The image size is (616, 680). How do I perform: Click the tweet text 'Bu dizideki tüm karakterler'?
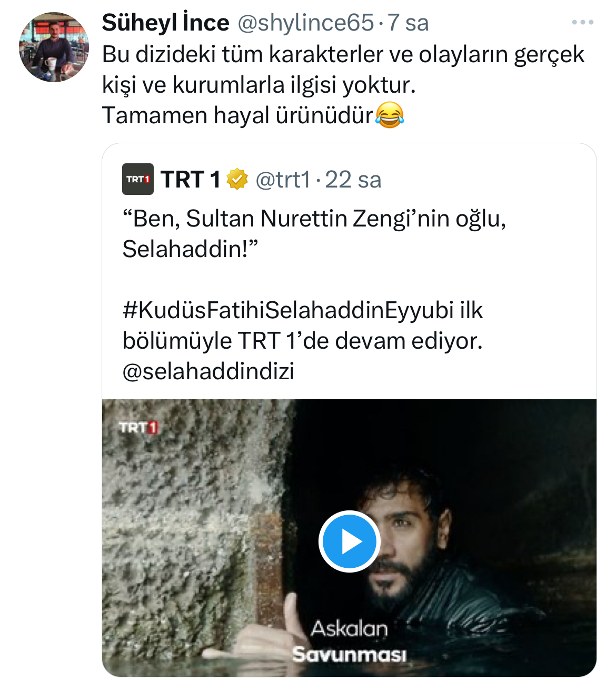tap(342, 54)
